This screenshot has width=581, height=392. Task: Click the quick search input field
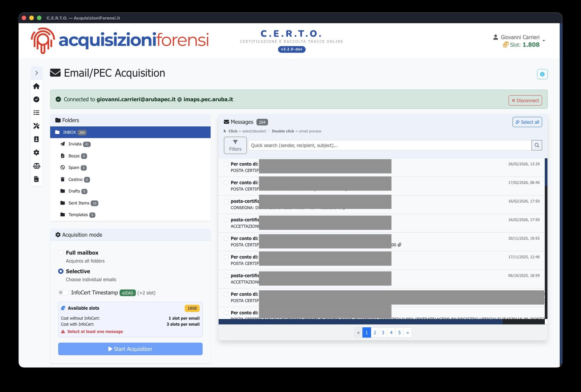click(x=390, y=145)
